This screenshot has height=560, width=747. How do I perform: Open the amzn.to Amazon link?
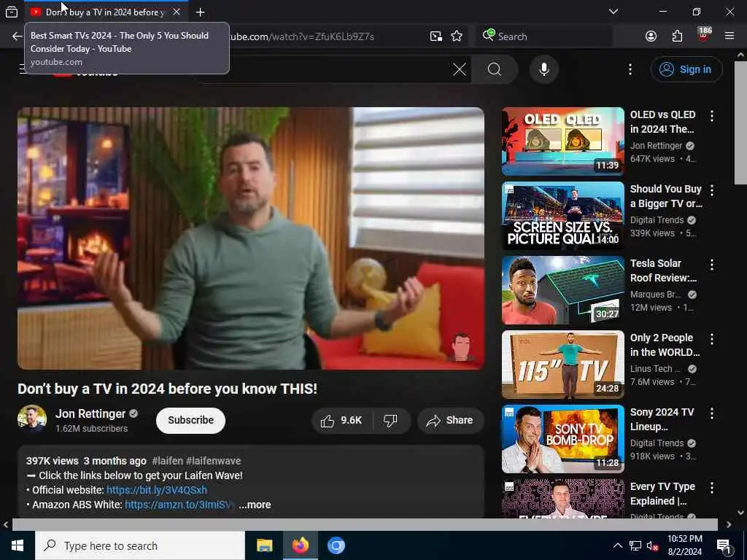tap(179, 505)
